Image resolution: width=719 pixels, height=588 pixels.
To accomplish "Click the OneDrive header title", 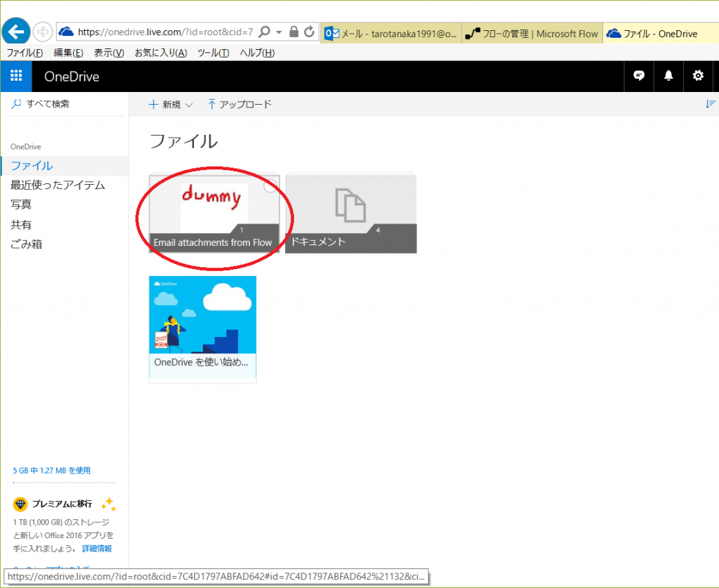I will coord(72,77).
